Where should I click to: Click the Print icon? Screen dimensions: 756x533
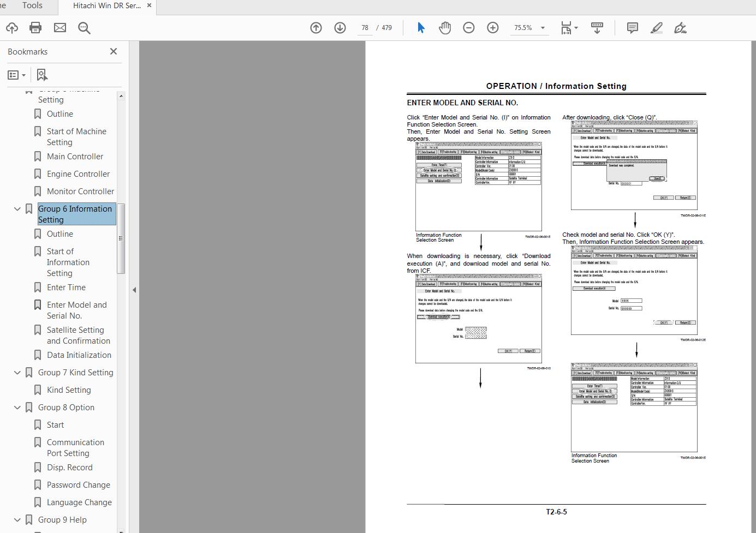pos(35,28)
